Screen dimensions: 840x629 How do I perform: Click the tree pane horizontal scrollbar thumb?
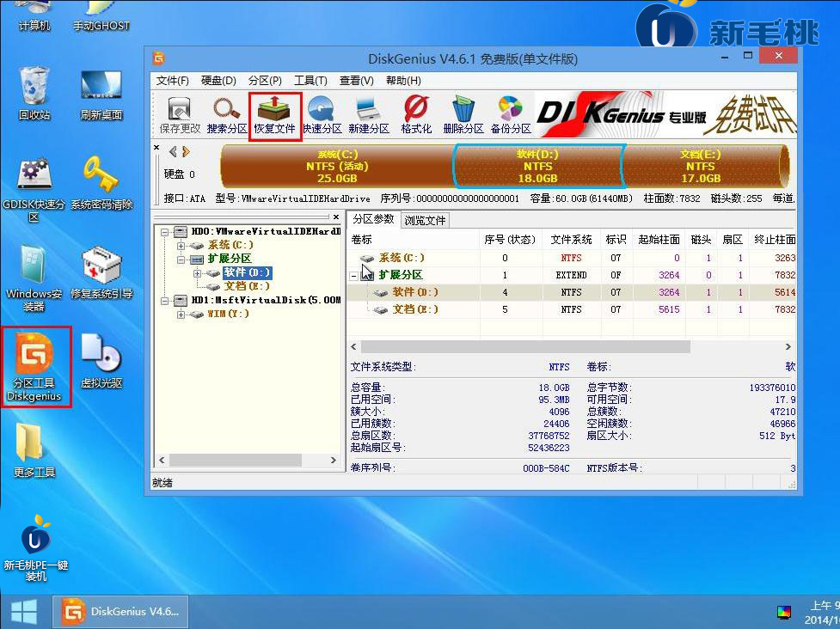236,461
